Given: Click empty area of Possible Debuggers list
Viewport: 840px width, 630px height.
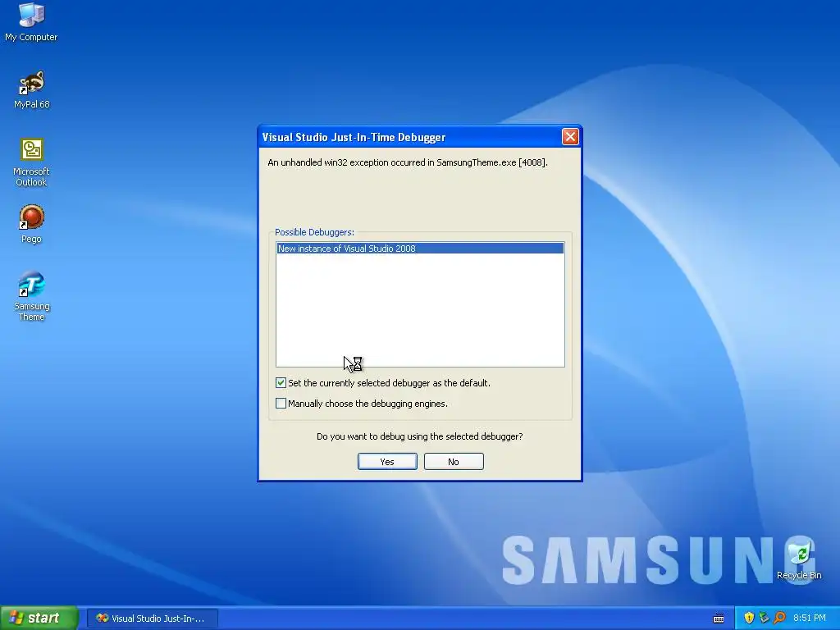Looking at the screenshot, I should tap(420, 309).
